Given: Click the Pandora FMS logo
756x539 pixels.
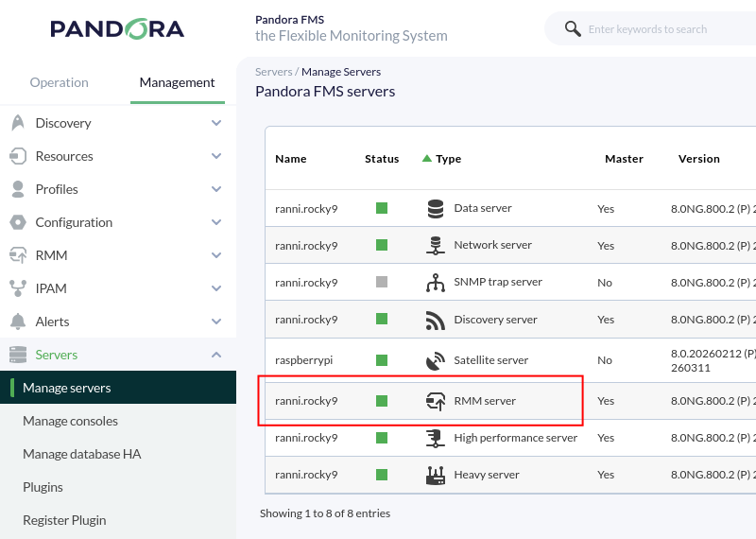Looking at the screenshot, I should [117, 29].
